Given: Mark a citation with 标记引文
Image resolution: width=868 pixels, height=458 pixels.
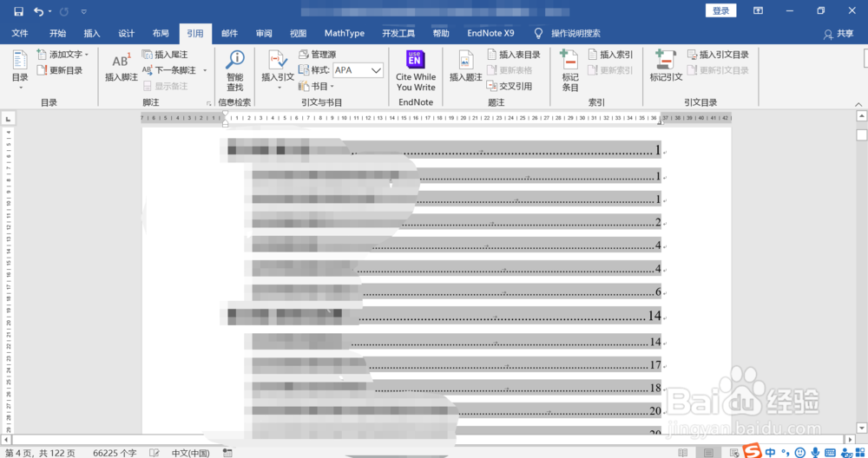Looking at the screenshot, I should point(666,67).
